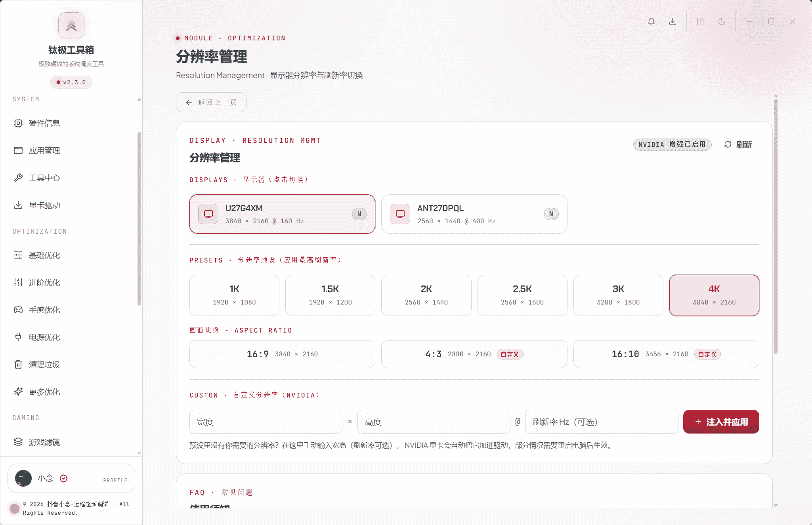Open the notifications bell icon
This screenshot has width=812, height=525.
click(x=651, y=21)
